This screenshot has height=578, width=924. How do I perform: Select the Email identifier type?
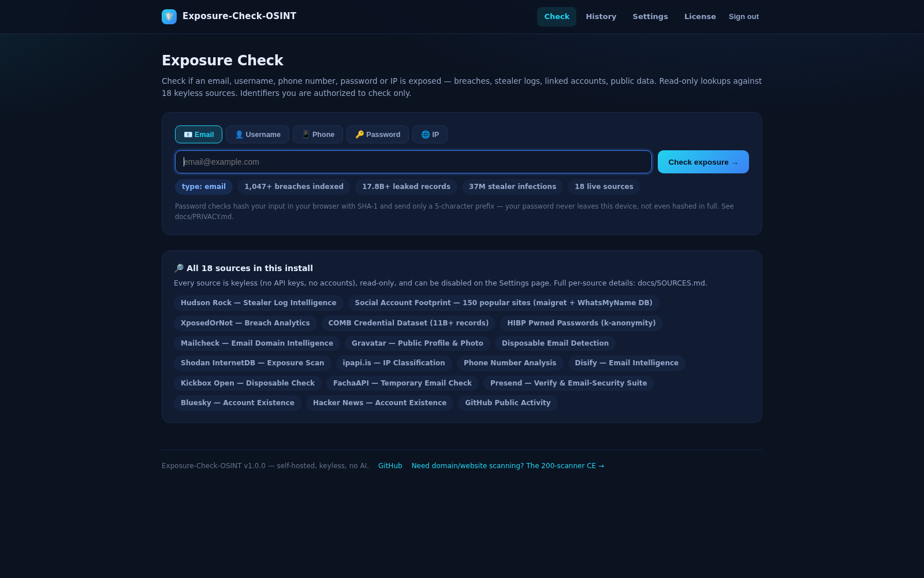coord(199,134)
